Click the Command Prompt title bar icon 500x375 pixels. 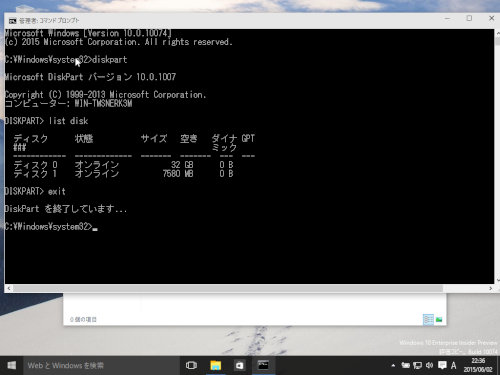tap(13, 21)
